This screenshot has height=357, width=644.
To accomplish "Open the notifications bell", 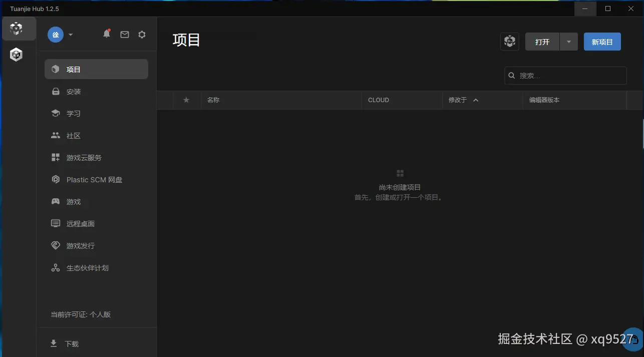I will point(107,34).
